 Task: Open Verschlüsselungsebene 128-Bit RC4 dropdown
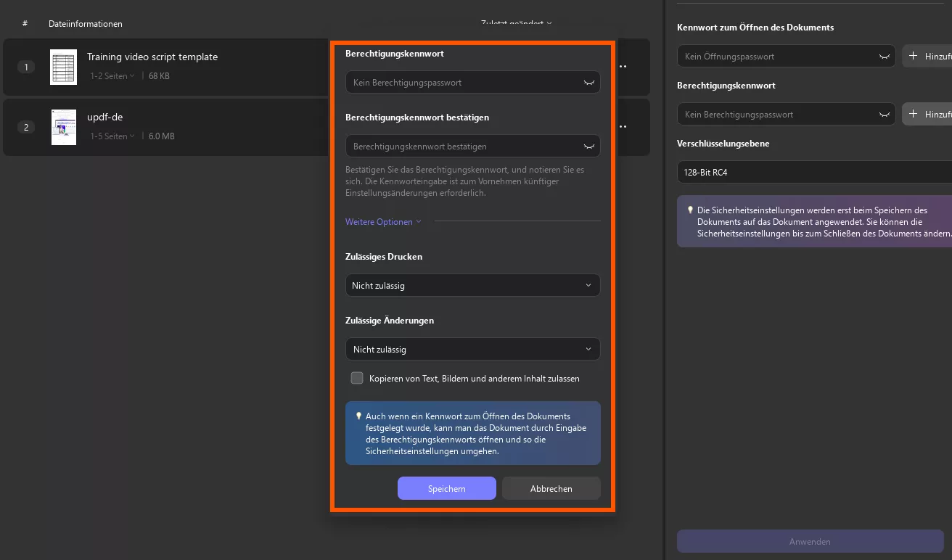click(814, 173)
